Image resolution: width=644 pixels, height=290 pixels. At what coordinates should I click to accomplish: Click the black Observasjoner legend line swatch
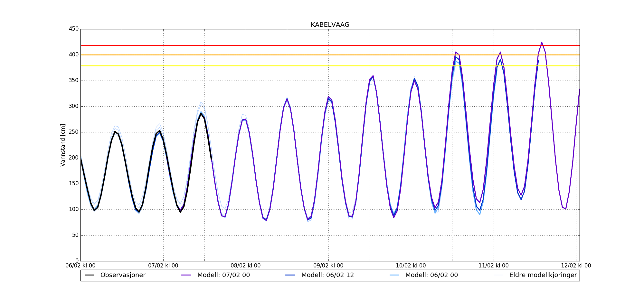pos(90,275)
